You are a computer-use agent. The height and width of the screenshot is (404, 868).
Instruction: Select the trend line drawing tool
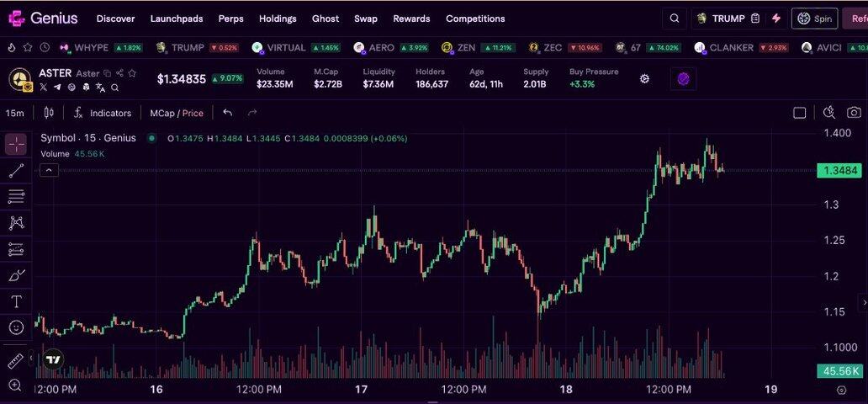pos(16,171)
